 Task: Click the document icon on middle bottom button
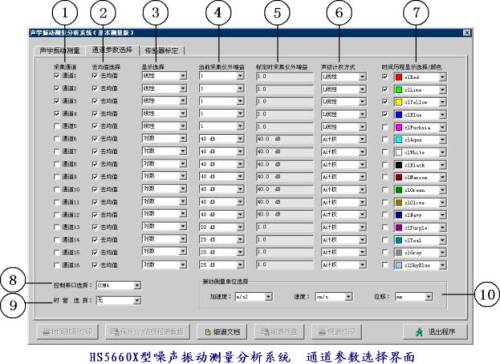208,332
